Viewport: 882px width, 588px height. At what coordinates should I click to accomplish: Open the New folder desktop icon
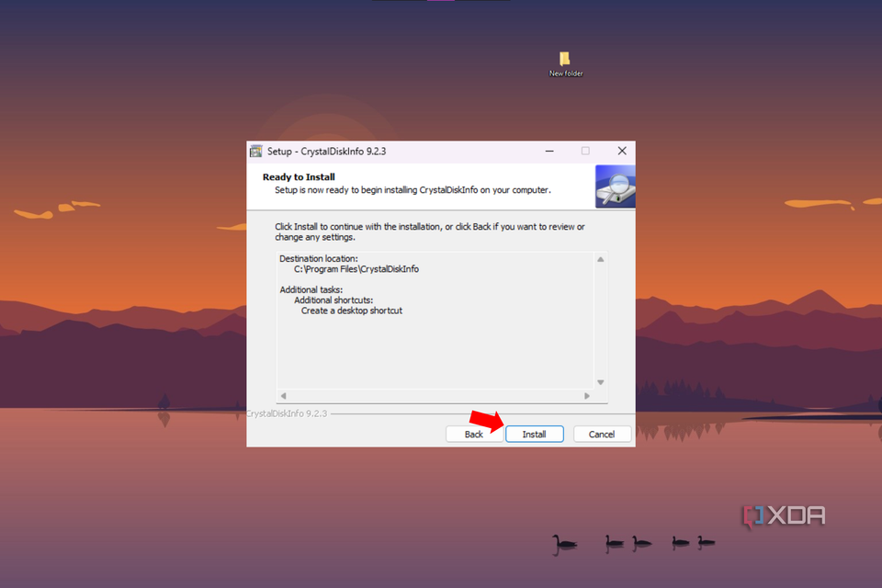coord(565,63)
